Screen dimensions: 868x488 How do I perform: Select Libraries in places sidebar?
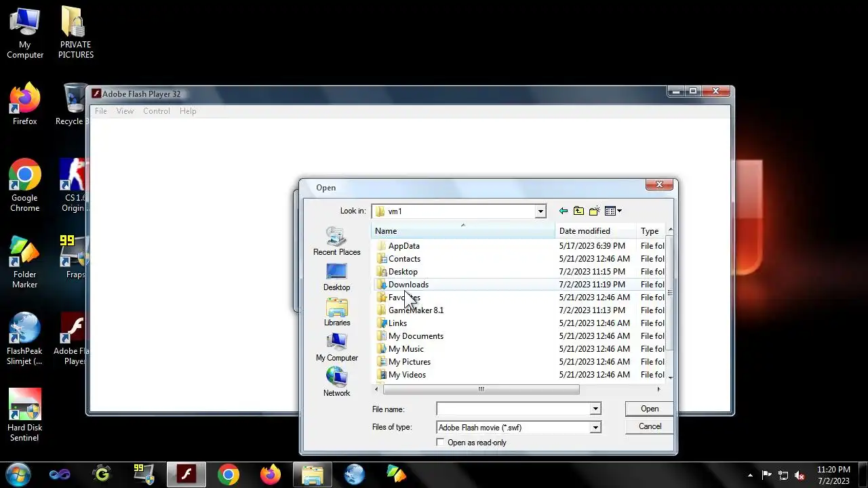click(x=336, y=312)
